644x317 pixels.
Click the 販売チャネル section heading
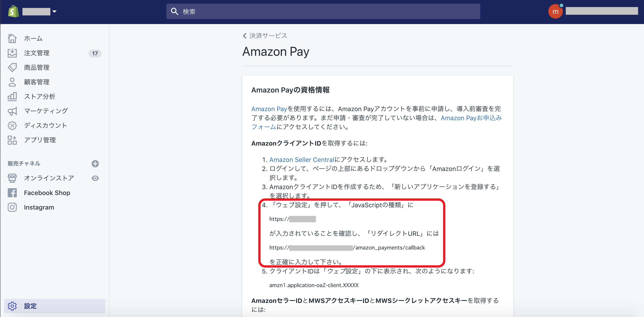click(24, 163)
